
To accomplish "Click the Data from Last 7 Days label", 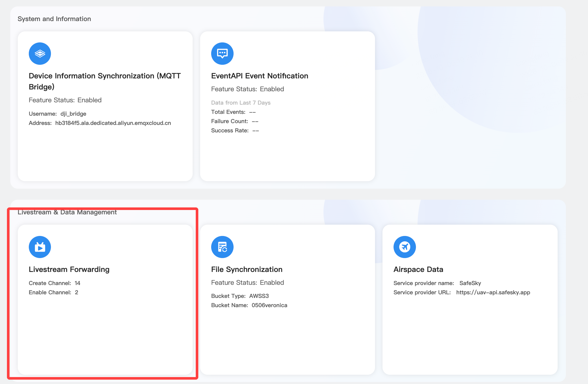I will (241, 103).
